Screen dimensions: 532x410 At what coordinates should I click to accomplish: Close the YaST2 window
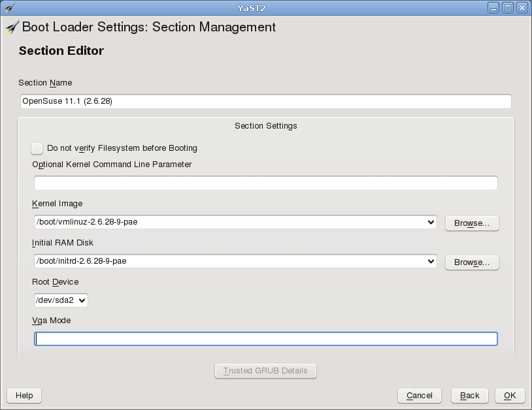point(522,8)
